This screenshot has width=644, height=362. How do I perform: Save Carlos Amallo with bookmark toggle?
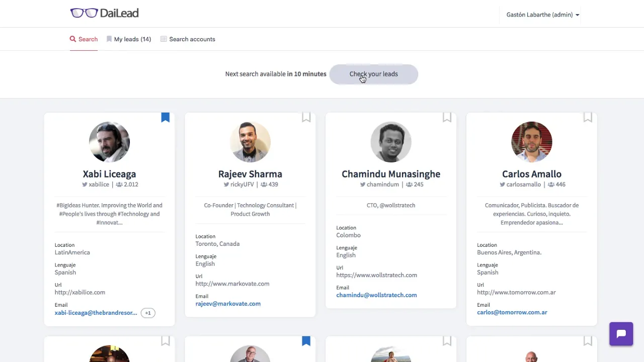tap(588, 118)
